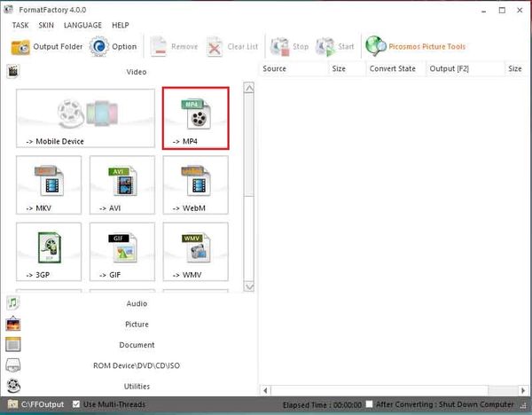532x415 pixels.
Task: Click the format list scroll down arrow
Action: tap(249, 287)
